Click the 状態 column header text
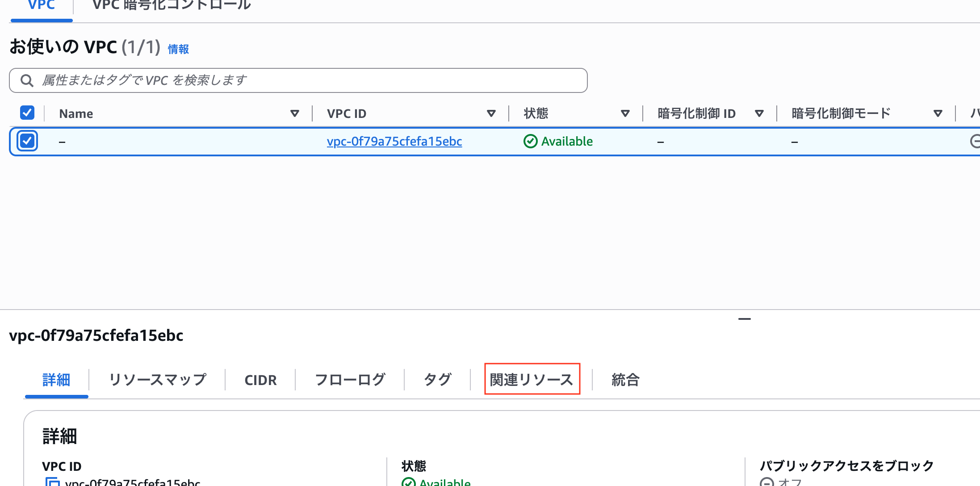The image size is (980, 486). (536, 113)
